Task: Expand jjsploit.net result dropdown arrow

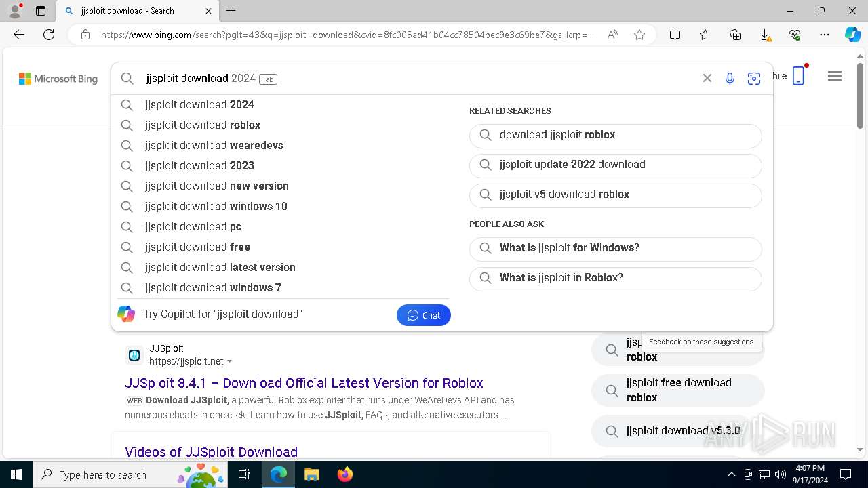Action: tap(229, 361)
